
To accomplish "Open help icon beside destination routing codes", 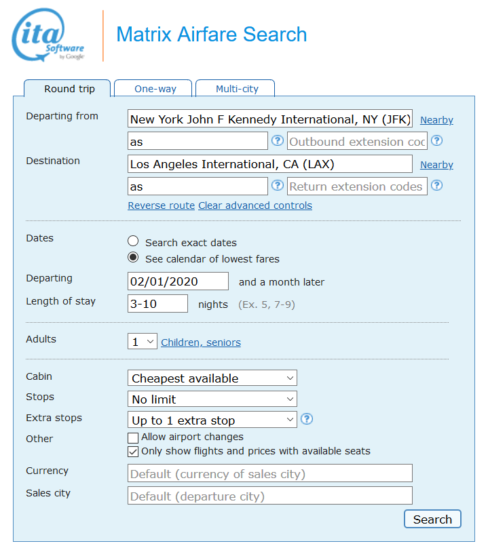I will click(x=278, y=185).
